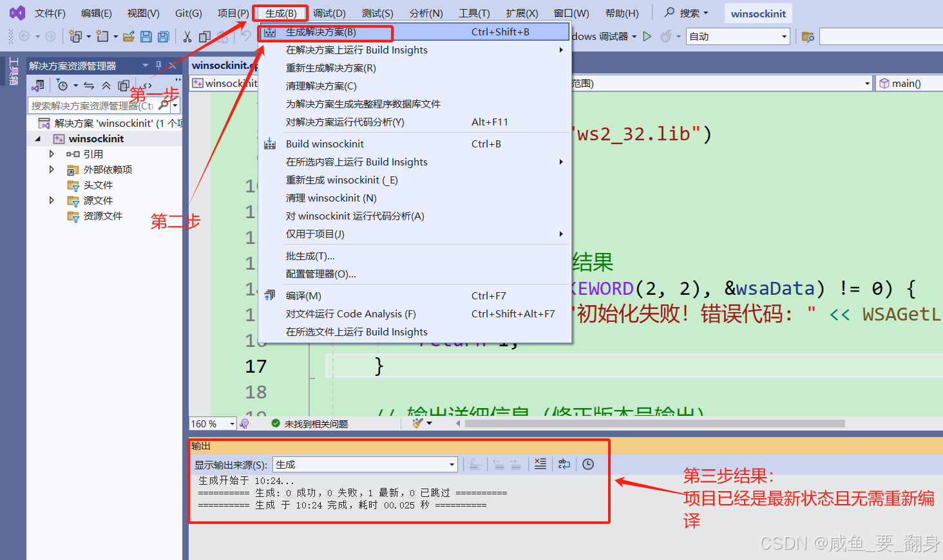Click sync with active document icon
Viewport: 943px width, 560px height.
click(89, 85)
